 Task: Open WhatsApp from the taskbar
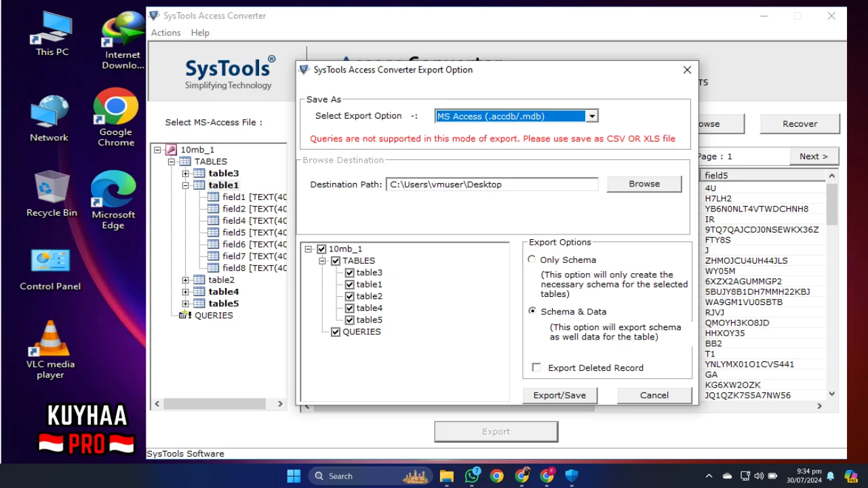tap(472, 476)
